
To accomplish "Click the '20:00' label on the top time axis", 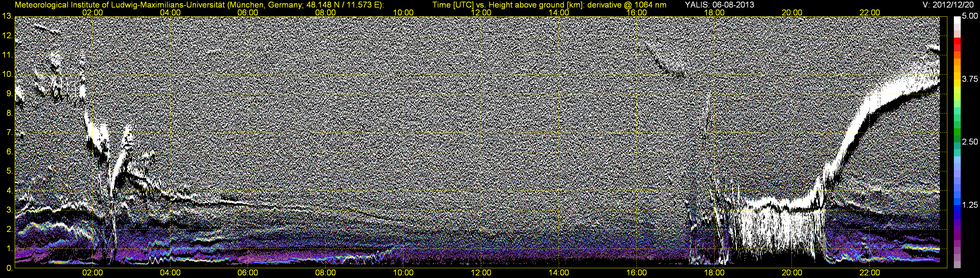I will click(792, 12).
